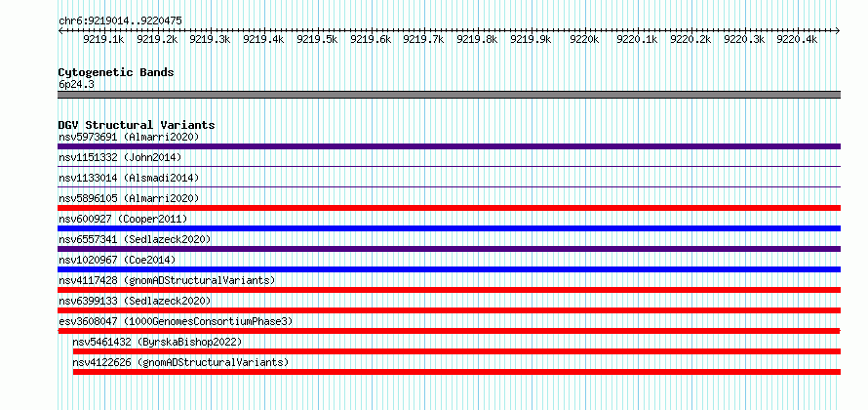Open nsv6399133 (Sedlazeck2020) variant label
The height and width of the screenshot is (410, 868).
[135, 301]
